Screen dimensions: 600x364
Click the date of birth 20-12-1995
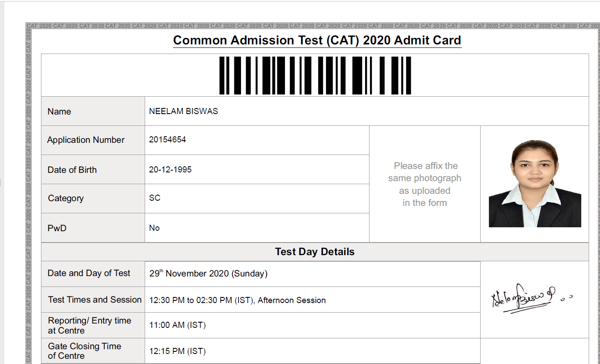pos(170,170)
